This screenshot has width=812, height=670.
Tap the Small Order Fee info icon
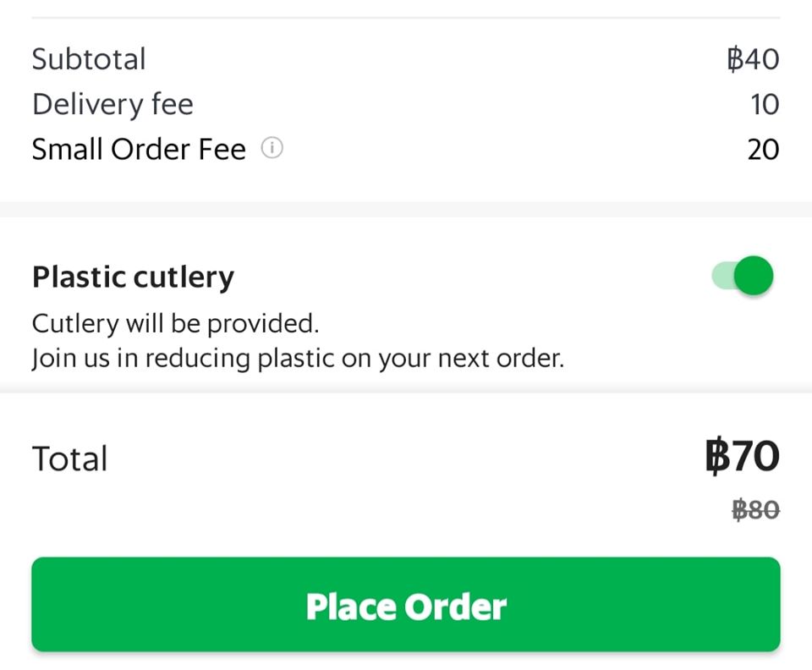(x=272, y=148)
